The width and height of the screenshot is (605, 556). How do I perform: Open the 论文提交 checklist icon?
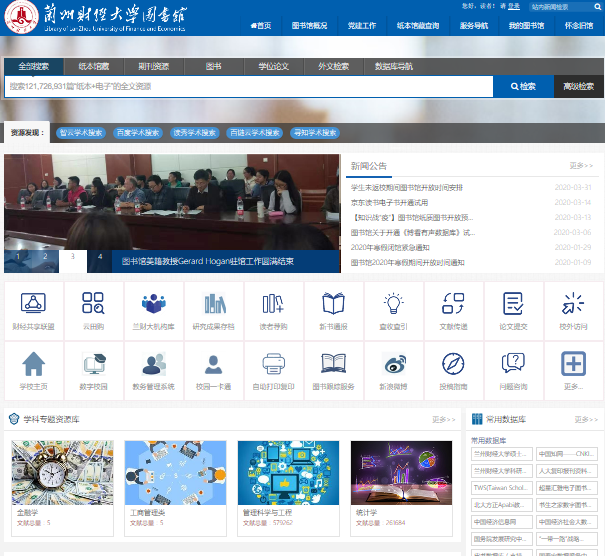(x=513, y=304)
